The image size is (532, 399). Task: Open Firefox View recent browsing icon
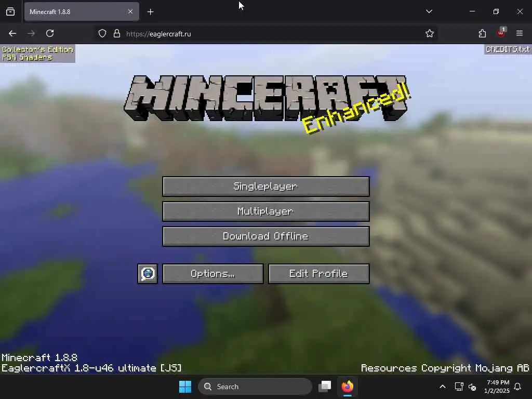point(10,11)
